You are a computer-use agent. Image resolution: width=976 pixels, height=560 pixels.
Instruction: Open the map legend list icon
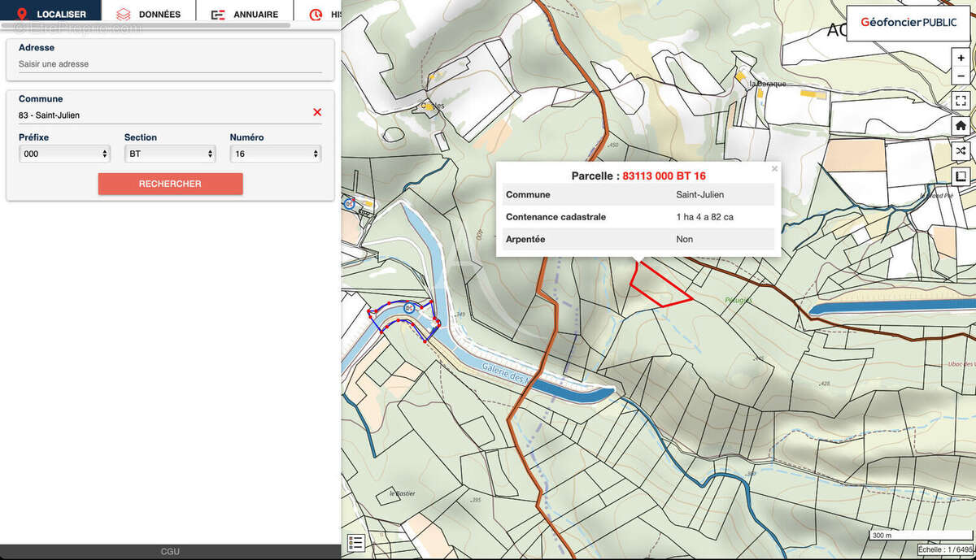pos(355,543)
